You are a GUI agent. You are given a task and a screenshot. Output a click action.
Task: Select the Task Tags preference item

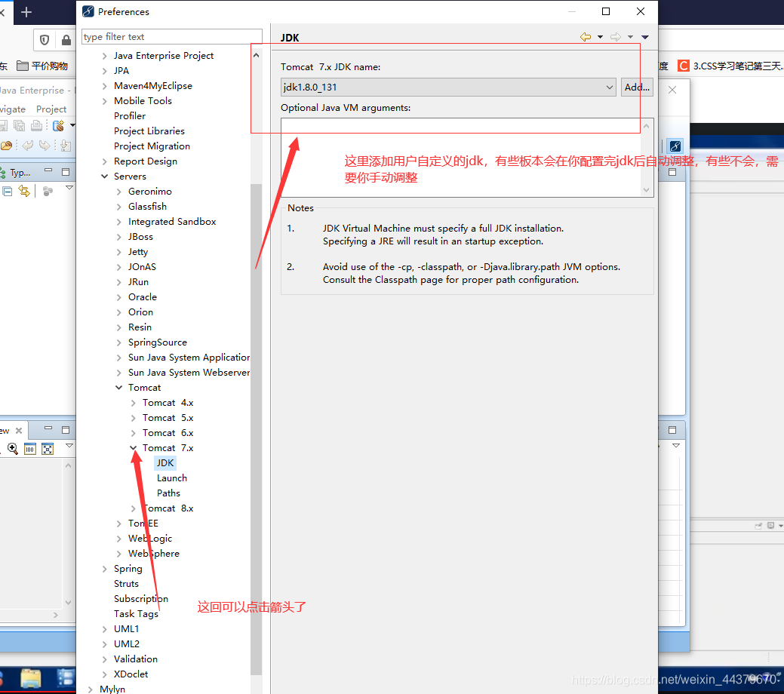pos(136,613)
